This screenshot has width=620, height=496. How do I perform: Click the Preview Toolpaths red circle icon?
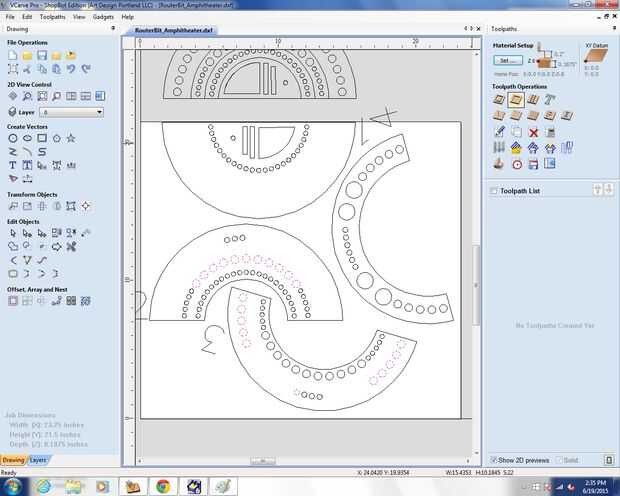pyautogui.click(x=516, y=164)
